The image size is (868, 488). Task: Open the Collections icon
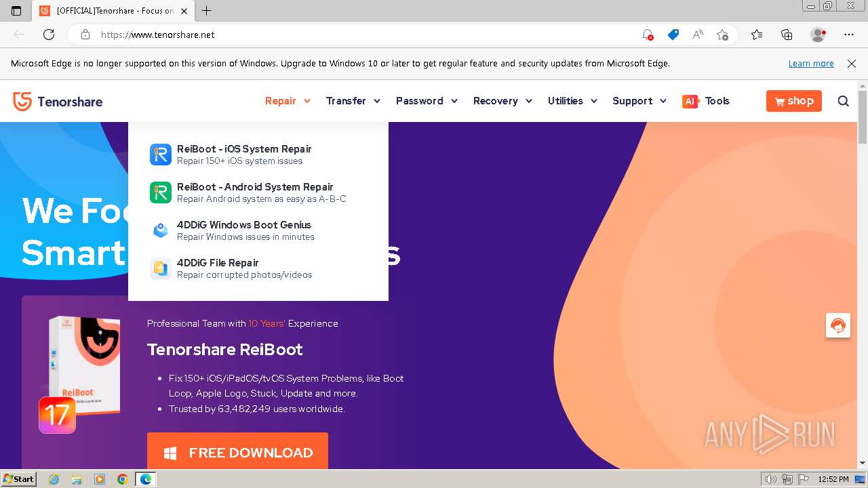click(787, 35)
